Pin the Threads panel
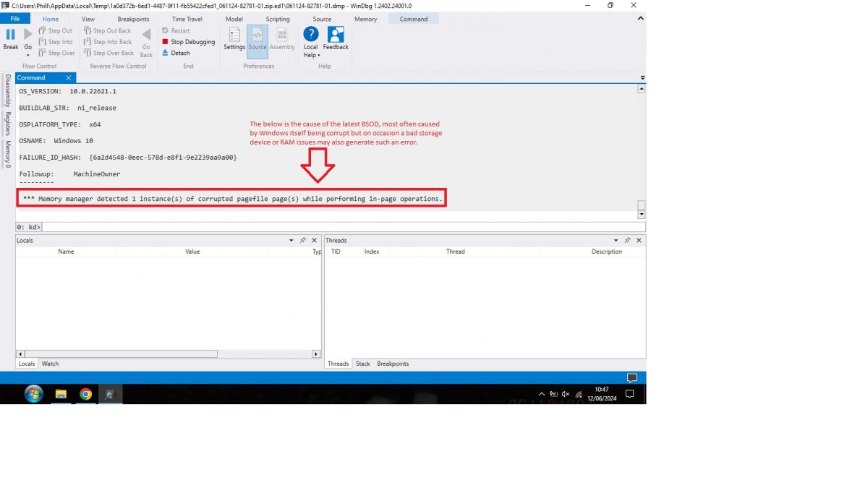868x485 pixels. (627, 240)
